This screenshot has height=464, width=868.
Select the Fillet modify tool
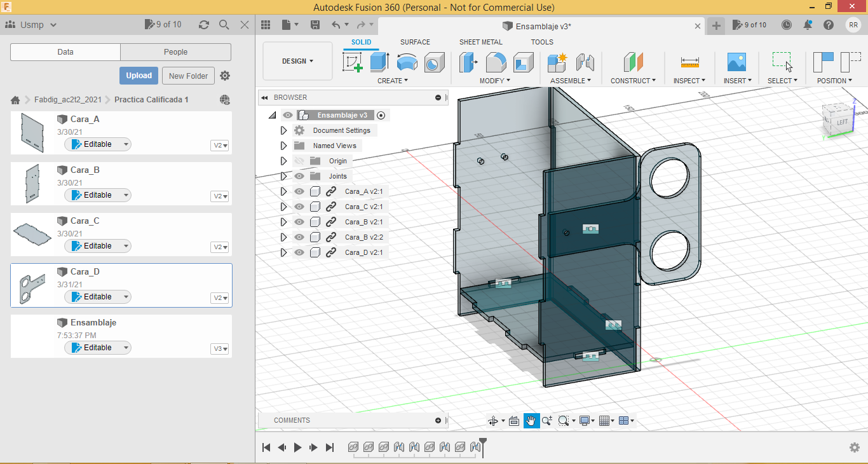tap(496, 62)
